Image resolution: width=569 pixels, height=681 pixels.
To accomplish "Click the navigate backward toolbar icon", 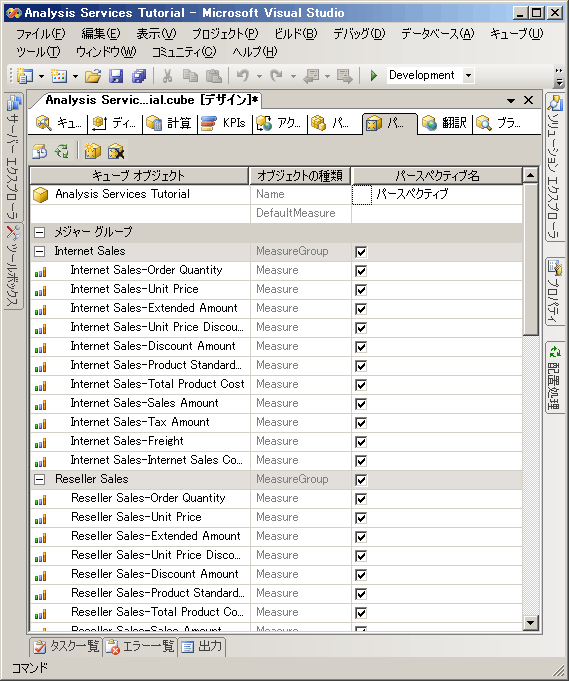I will point(311,76).
